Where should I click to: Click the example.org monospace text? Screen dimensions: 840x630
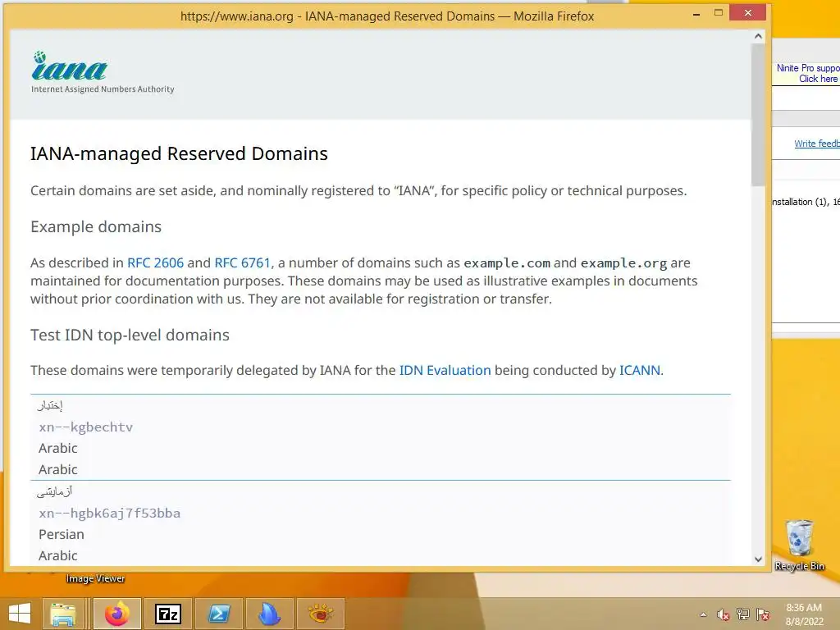click(x=623, y=263)
